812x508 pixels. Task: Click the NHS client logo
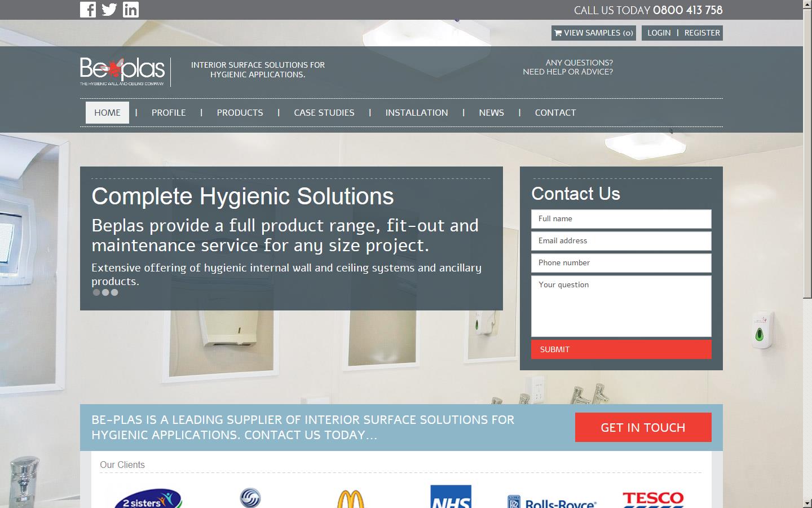(451, 497)
